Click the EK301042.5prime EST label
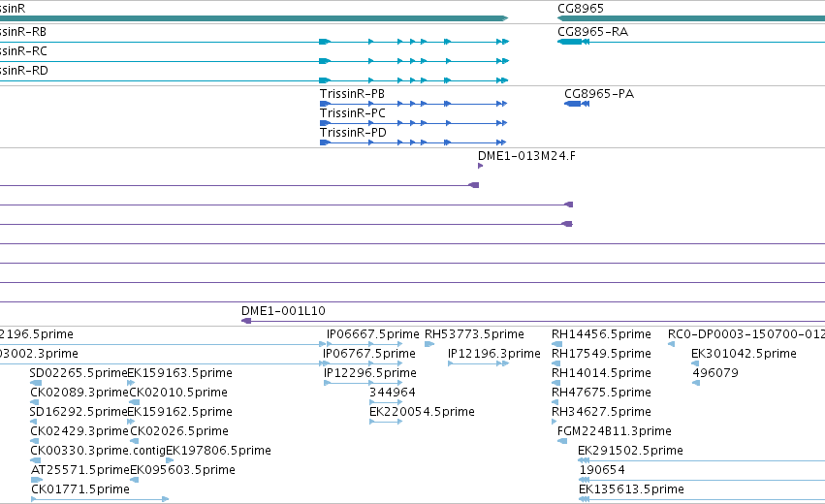 [x=744, y=354]
